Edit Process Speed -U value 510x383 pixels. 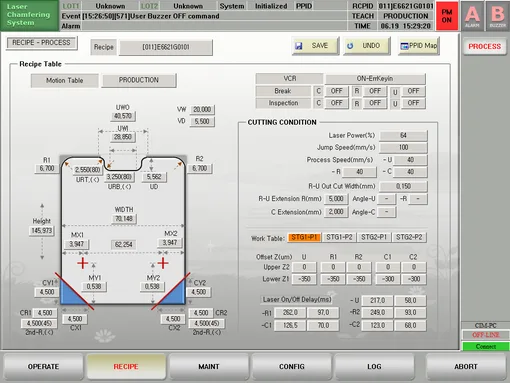(410, 160)
